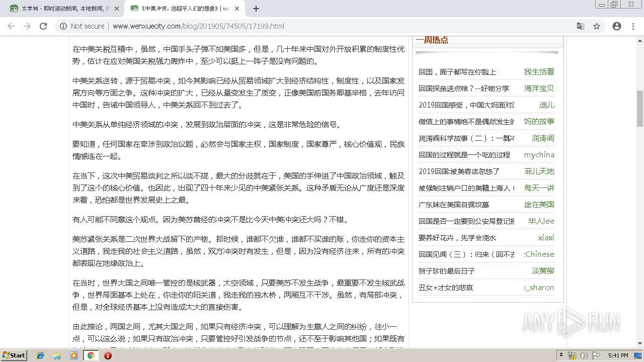The image size is (644, 362).
Task: Click the 5:41 PM clock
Action: click(618, 355)
